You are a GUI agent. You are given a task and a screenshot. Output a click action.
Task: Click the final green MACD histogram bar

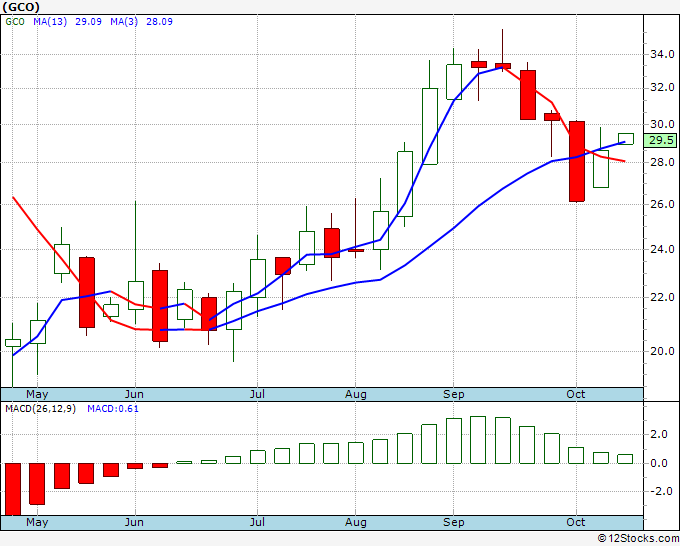(x=625, y=459)
